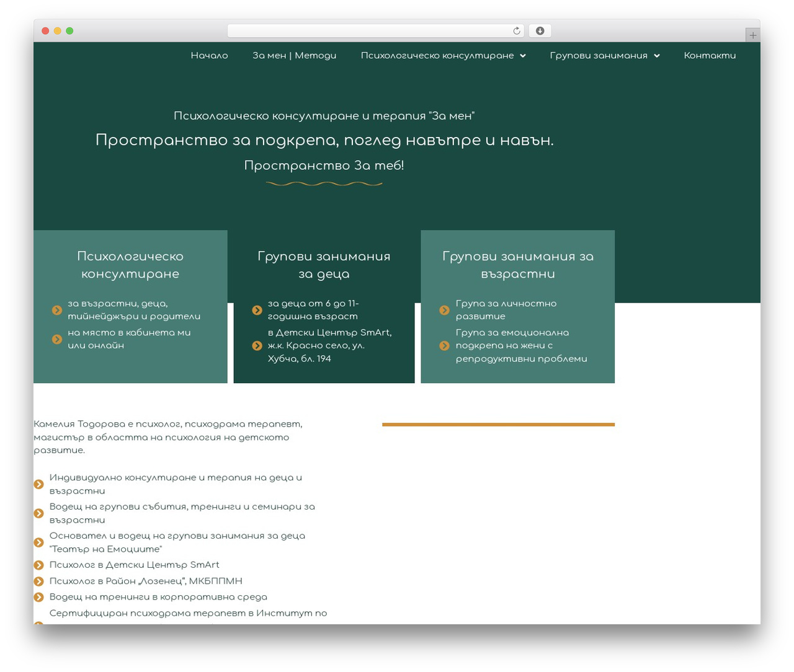The height and width of the screenshot is (672, 794).
Task: Open the Начало menu item
Action: point(209,55)
